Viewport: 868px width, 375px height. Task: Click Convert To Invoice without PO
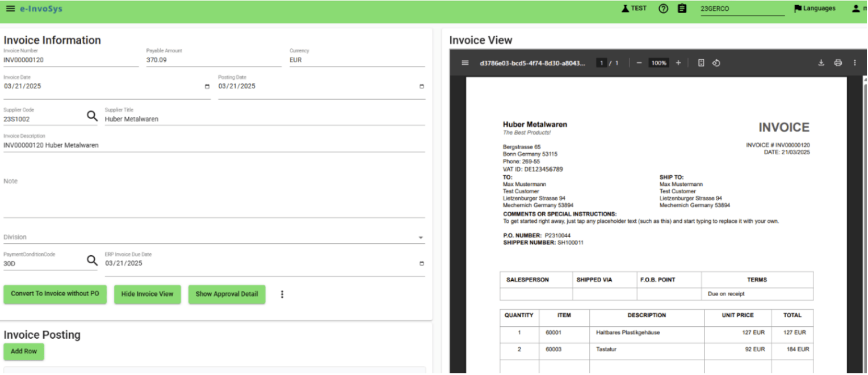click(55, 294)
